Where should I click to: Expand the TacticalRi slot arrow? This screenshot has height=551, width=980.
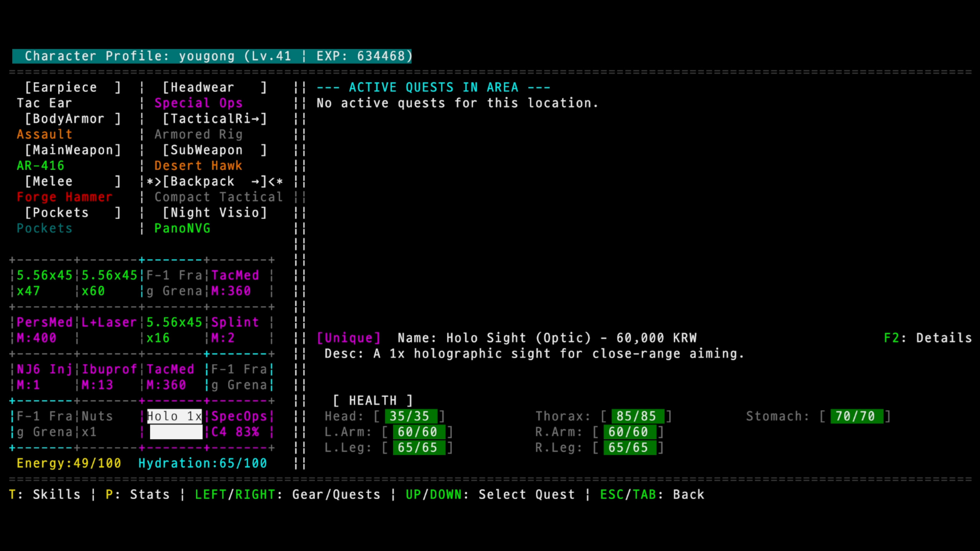click(255, 119)
